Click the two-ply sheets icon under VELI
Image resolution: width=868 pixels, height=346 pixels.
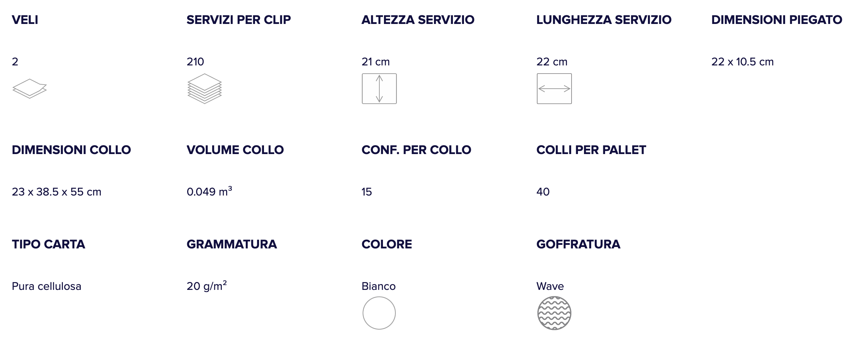pos(29,89)
